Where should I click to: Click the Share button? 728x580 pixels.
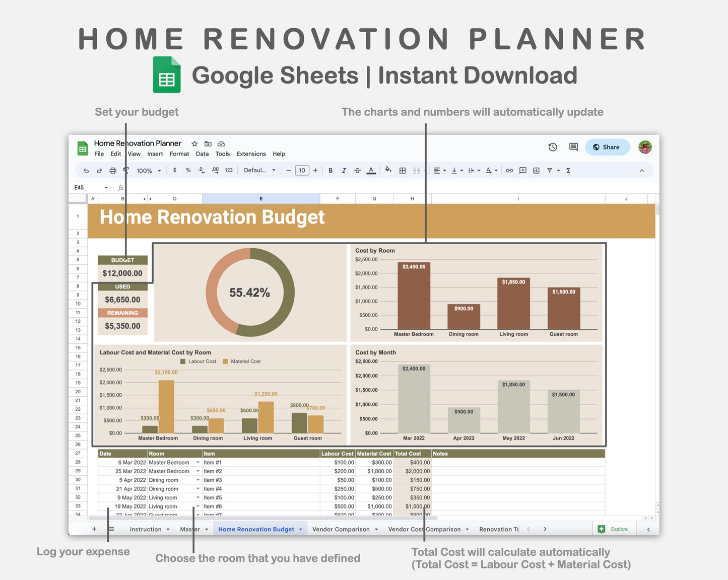click(x=607, y=147)
